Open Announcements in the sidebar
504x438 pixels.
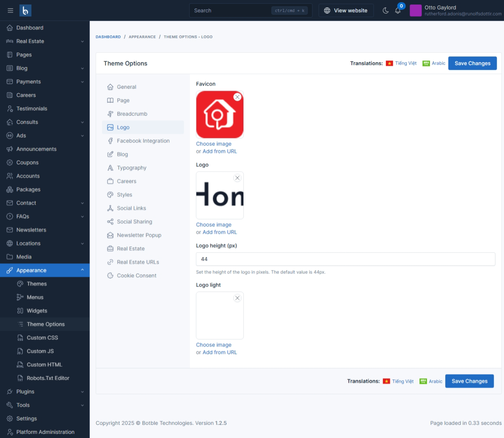[x=45, y=149]
